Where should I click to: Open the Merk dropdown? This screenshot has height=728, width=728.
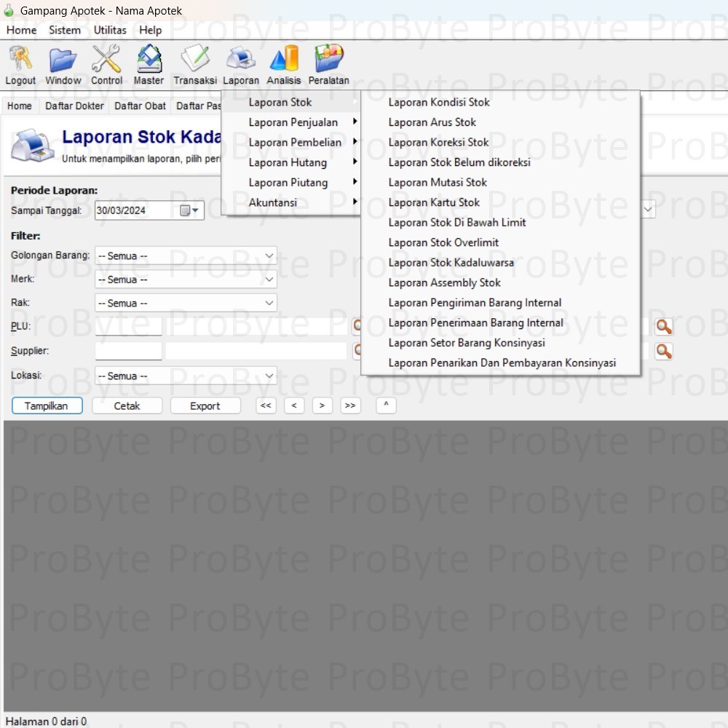(x=186, y=280)
